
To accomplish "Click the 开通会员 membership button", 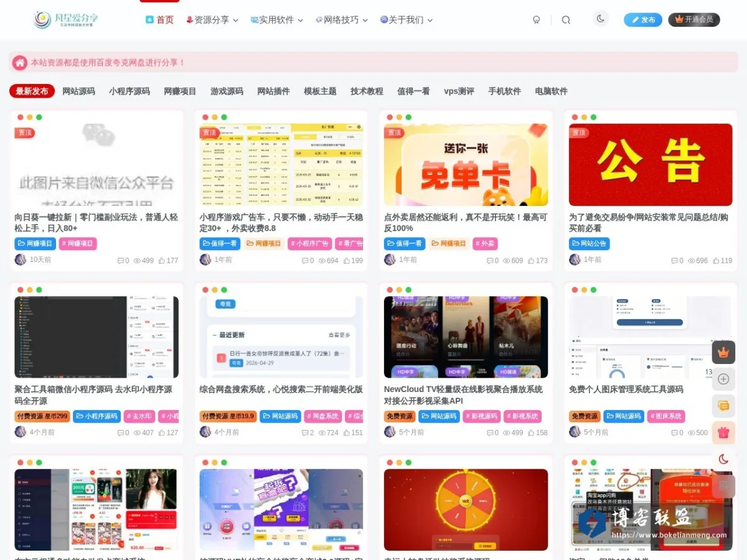I will (x=694, y=20).
